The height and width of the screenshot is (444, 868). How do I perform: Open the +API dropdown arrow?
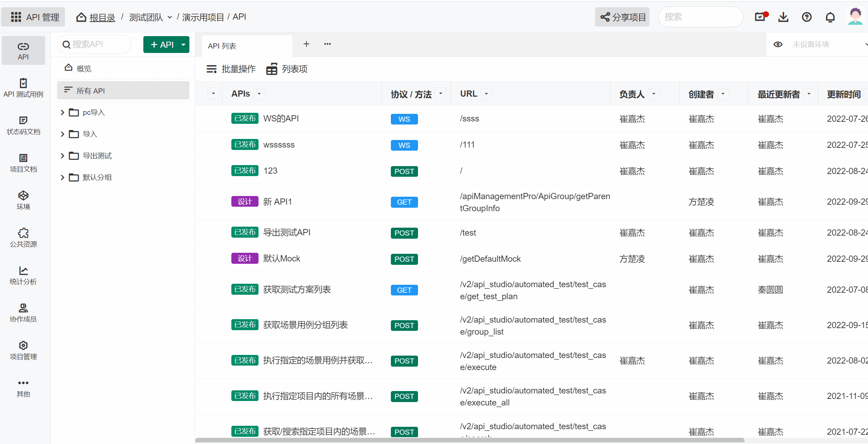pos(183,44)
